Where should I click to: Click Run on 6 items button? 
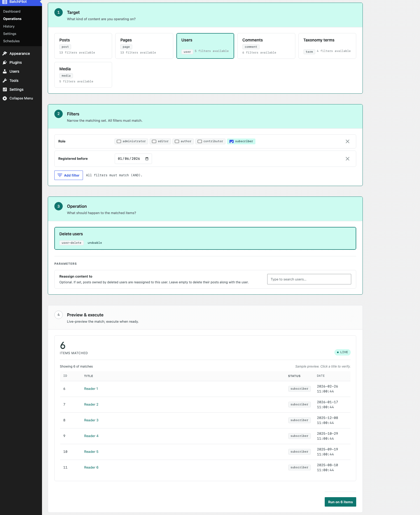(x=340, y=502)
